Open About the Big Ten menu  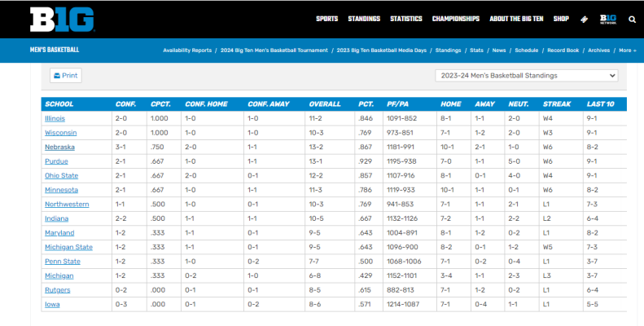pyautogui.click(x=516, y=19)
